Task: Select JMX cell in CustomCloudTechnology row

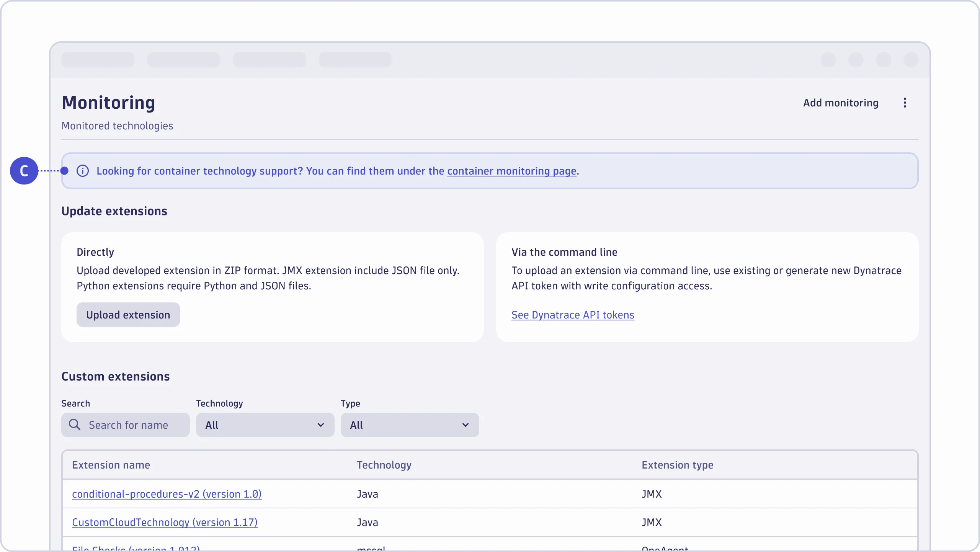Action: (x=652, y=522)
